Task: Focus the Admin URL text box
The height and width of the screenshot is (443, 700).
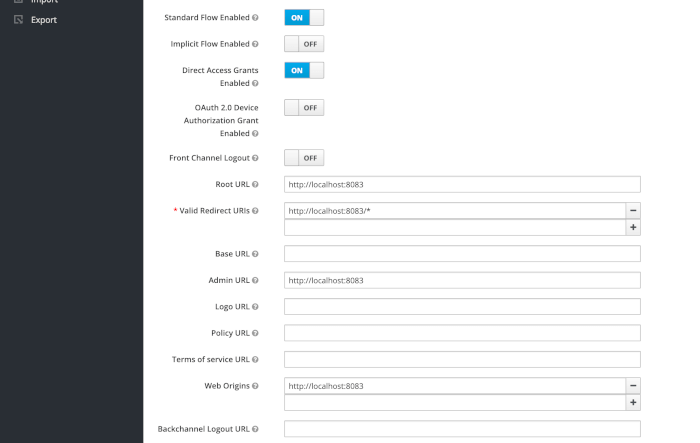Action: (462, 280)
